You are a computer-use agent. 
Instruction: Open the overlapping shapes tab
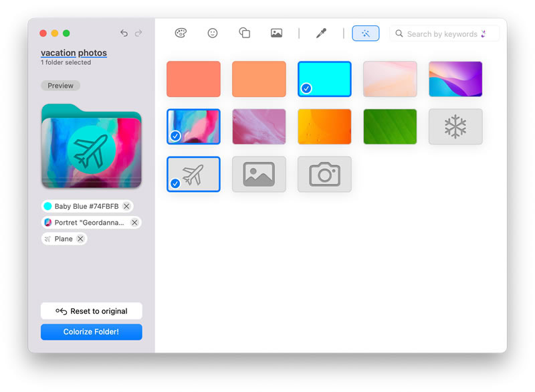coord(244,33)
